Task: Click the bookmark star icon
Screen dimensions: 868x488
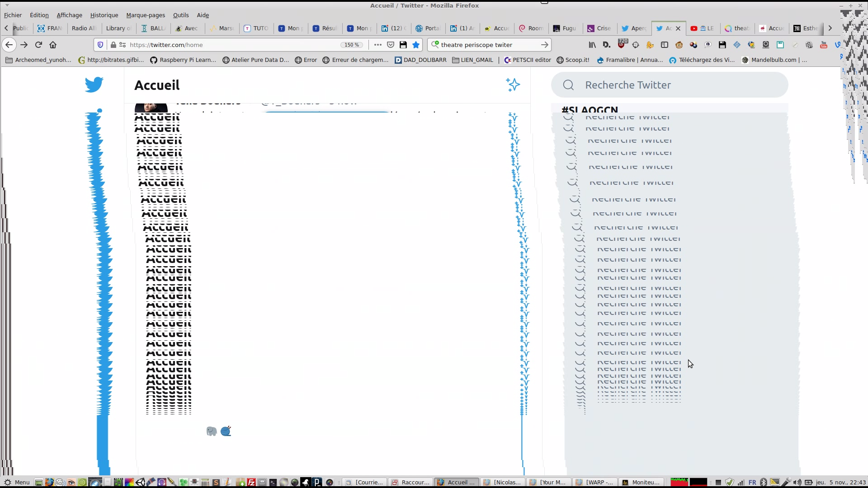Action: tap(416, 45)
